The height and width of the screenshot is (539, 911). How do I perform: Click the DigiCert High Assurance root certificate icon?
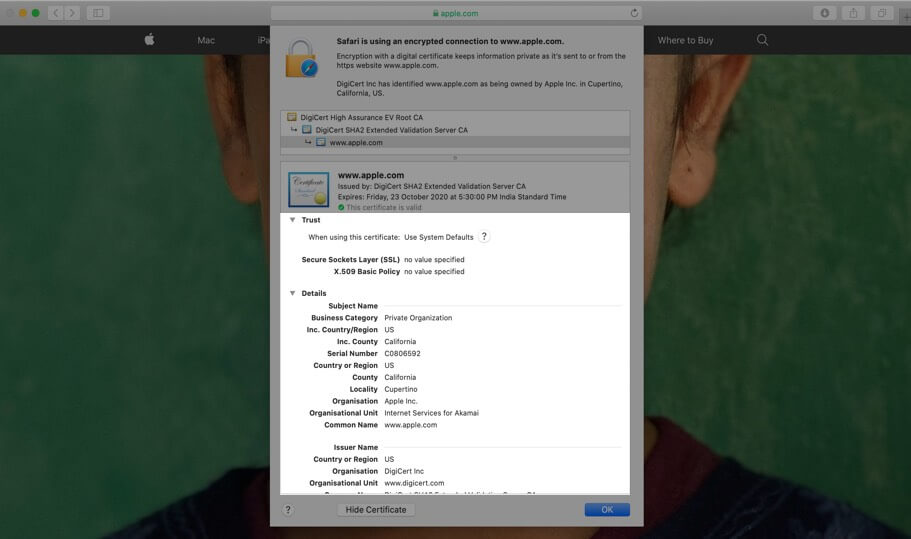pos(292,117)
